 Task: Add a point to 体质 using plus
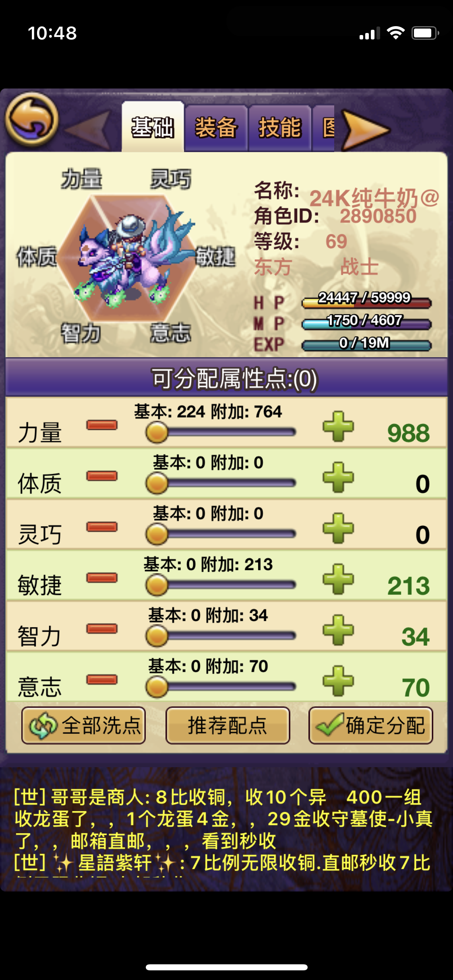tap(338, 478)
